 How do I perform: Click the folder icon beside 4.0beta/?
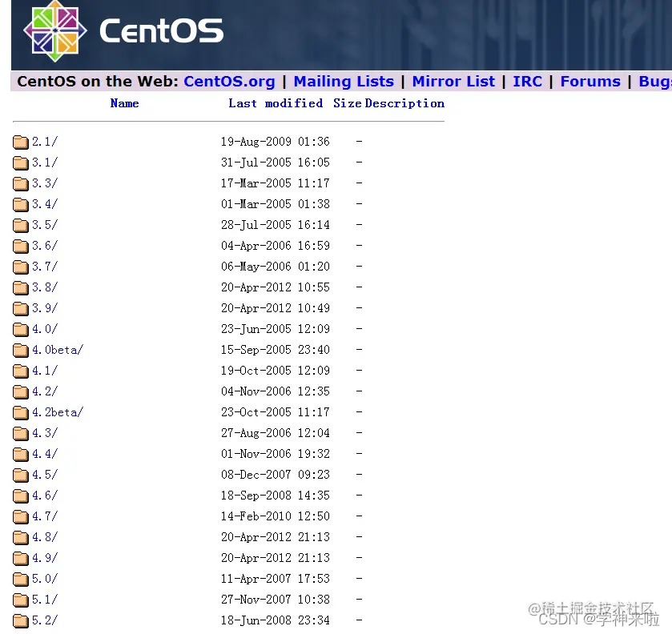coord(21,350)
